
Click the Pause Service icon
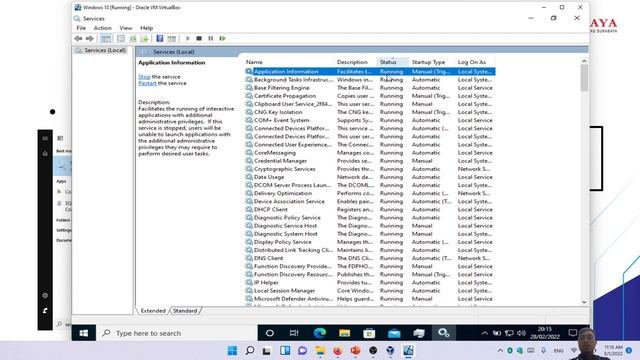coord(211,38)
